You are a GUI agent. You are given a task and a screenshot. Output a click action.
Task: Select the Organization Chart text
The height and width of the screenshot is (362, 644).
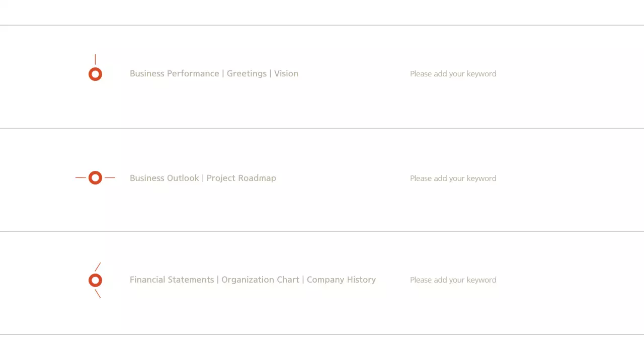coord(260,280)
